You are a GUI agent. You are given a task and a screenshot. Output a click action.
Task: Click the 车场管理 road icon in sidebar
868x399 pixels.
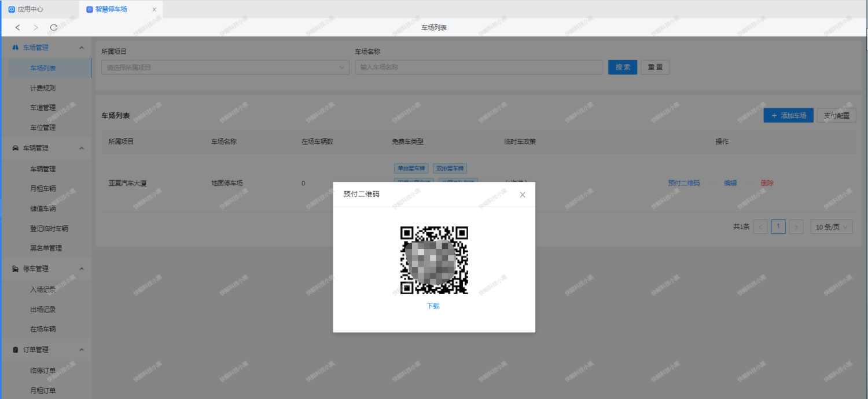[x=15, y=47]
